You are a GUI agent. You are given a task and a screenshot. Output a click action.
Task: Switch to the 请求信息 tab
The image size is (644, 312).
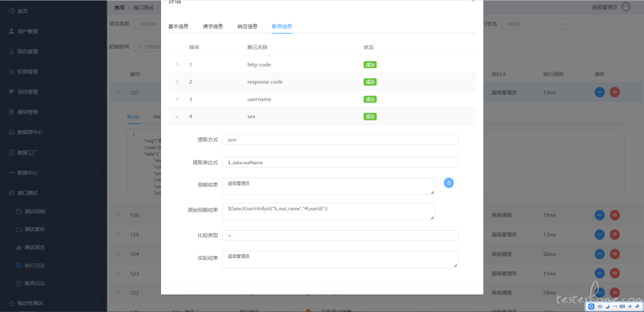point(213,26)
